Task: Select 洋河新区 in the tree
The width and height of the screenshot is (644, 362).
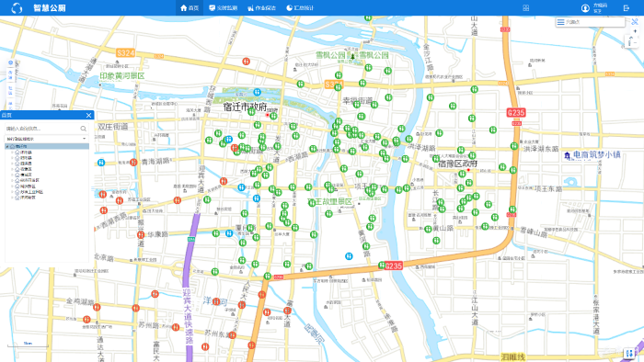Action: [x=28, y=198]
